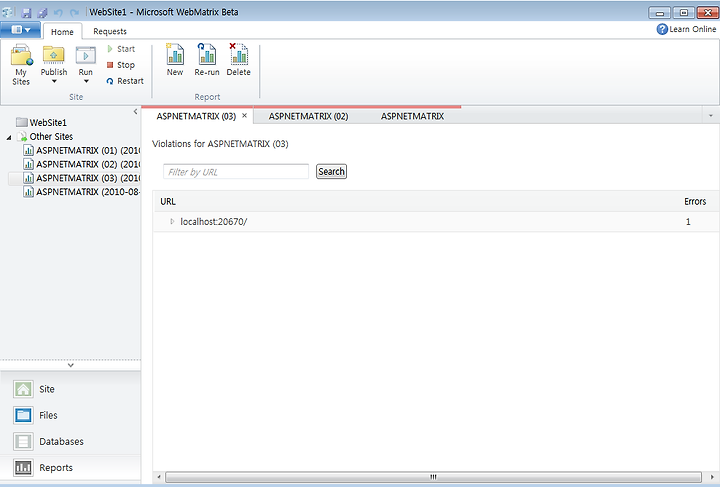The image size is (720, 487).
Task: Create a New report
Action: pos(175,60)
